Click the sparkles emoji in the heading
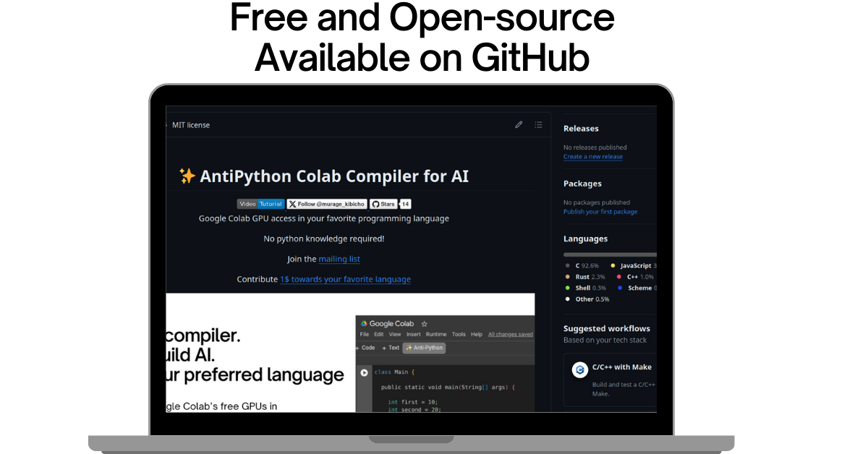This screenshot has width=868, height=454. pyautogui.click(x=187, y=176)
